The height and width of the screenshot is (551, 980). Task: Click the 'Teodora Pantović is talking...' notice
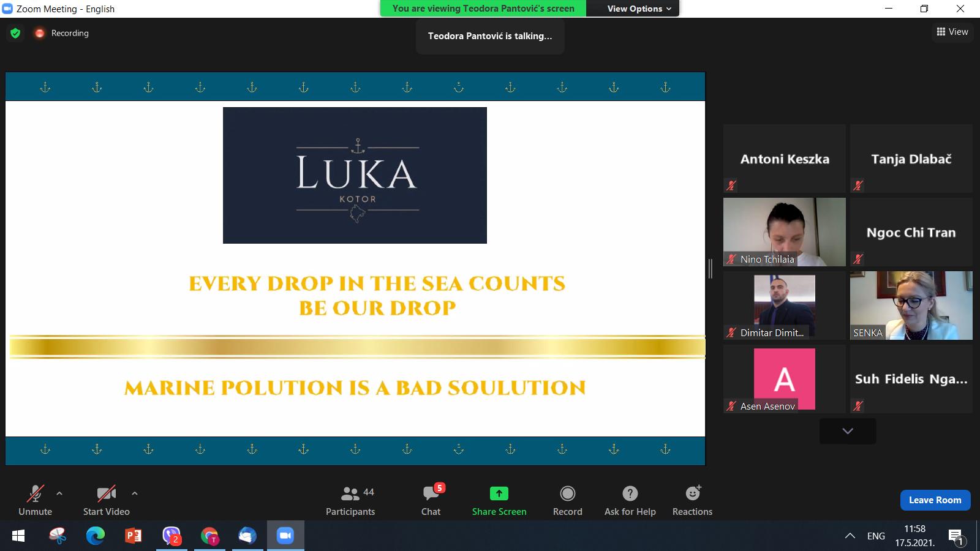tap(490, 36)
